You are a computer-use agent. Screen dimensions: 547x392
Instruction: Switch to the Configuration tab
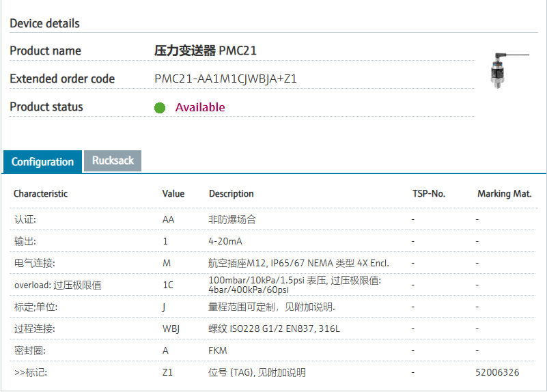(x=42, y=162)
